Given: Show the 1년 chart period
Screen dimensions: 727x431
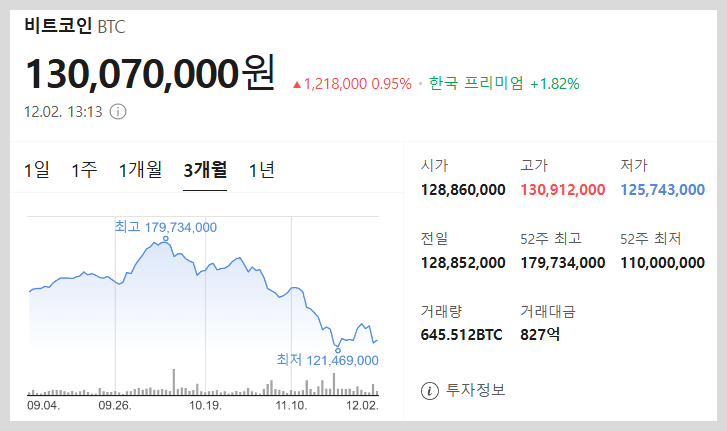Looking at the screenshot, I should coord(261,170).
